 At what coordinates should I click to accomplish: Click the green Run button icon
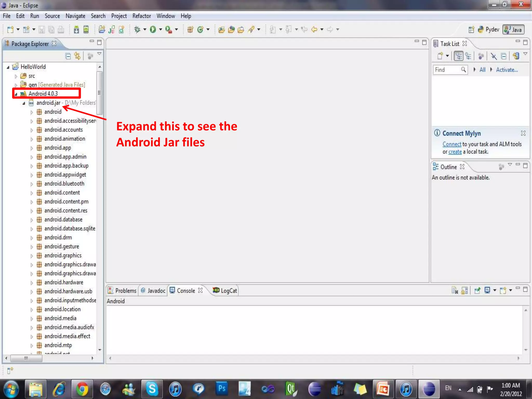pyautogui.click(x=153, y=29)
